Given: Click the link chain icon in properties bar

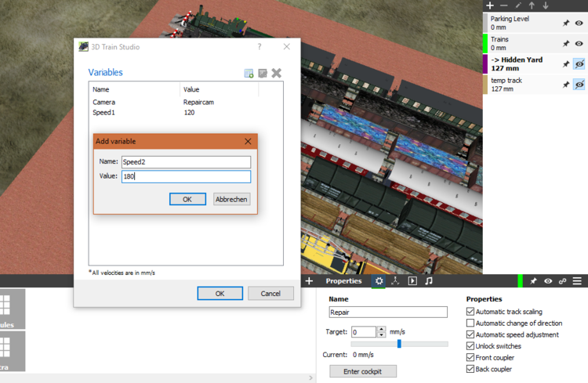Looking at the screenshot, I should [x=562, y=281].
